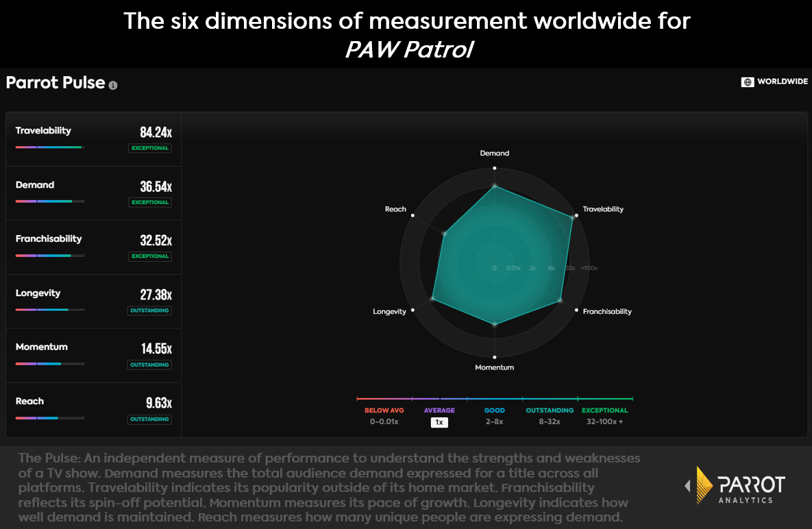The image size is (812, 529).
Task: Click the Travelability axis label on radar chart
Action: click(603, 209)
